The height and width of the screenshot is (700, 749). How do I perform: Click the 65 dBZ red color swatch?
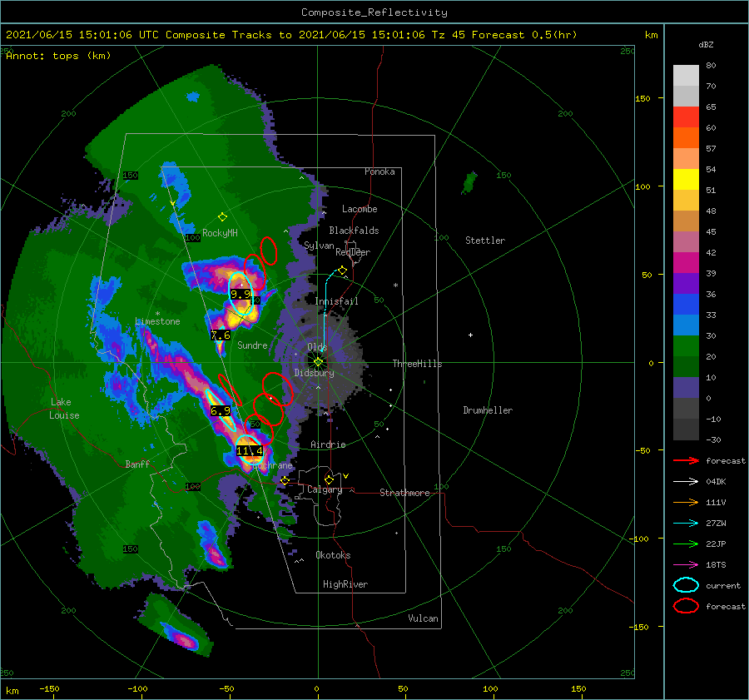pyautogui.click(x=686, y=117)
